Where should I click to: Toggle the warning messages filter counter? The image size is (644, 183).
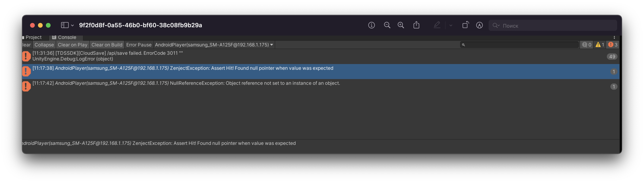coord(600,45)
